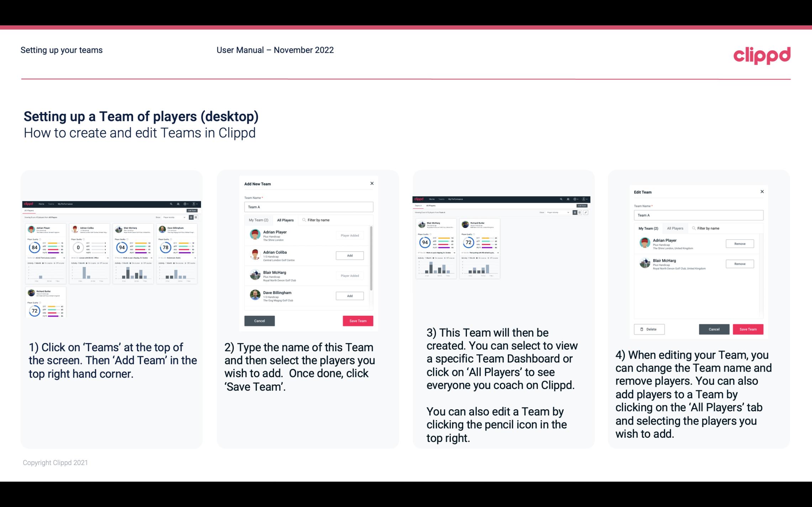This screenshot has width=812, height=507.
Task: Click the Clippd logo in top right
Action: 762,55
